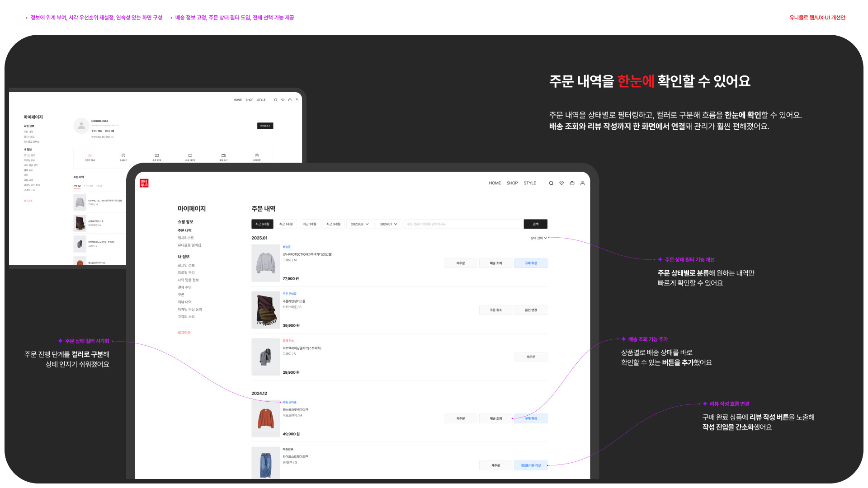This screenshot has width=868, height=488.
Task: Click the profile avatar in background mockup
Action: (81, 126)
